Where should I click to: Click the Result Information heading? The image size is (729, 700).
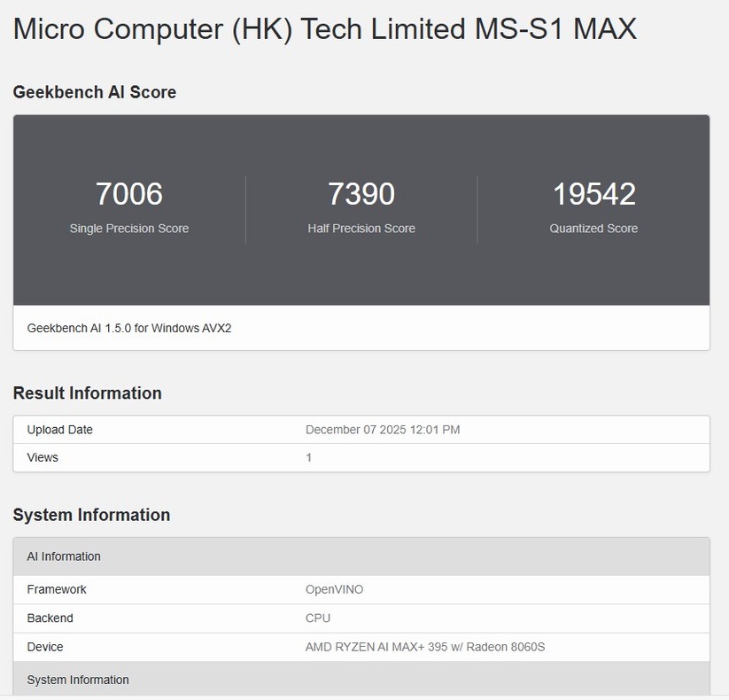87,393
